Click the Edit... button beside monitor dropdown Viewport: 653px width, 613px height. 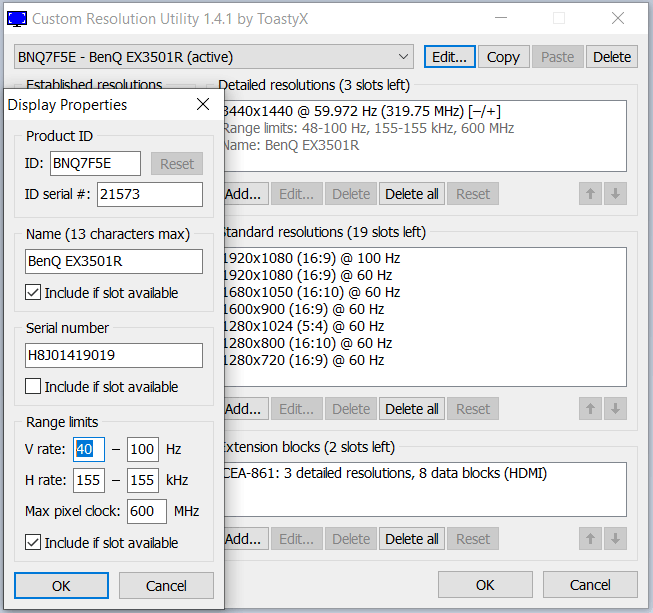tap(450, 57)
